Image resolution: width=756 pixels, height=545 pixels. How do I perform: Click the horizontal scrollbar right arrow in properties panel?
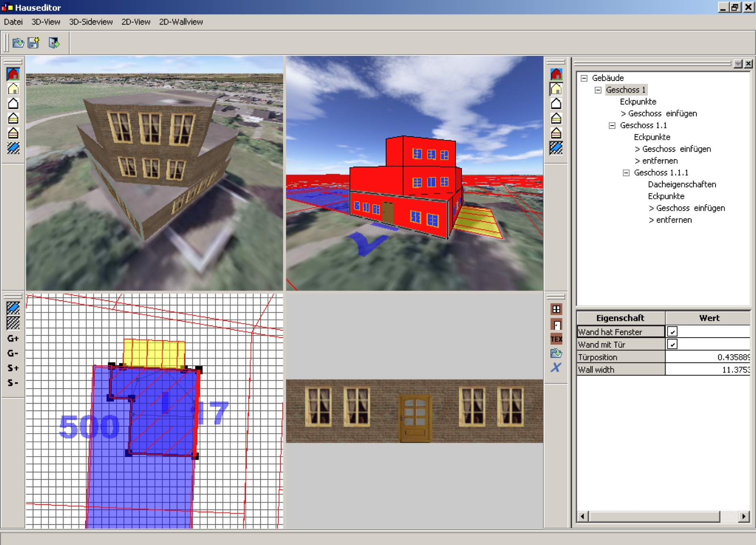click(x=743, y=516)
